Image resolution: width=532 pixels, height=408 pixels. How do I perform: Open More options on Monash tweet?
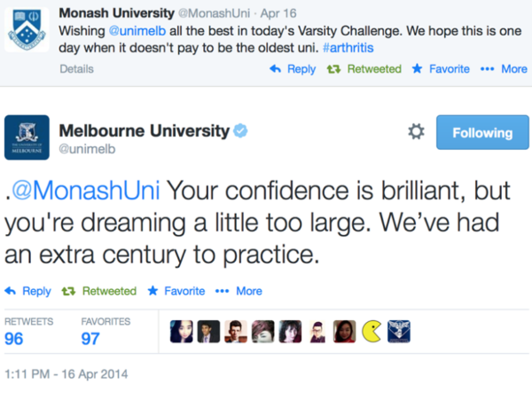tap(502, 68)
